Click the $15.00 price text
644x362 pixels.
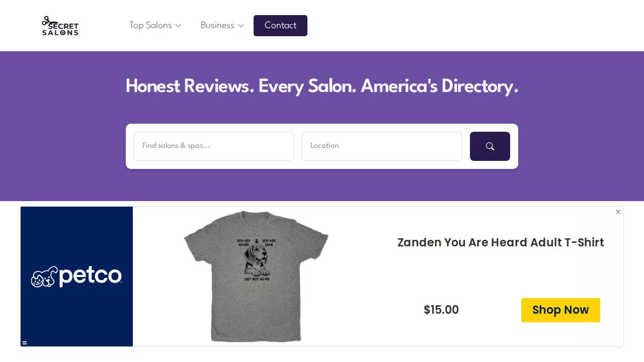click(x=441, y=310)
